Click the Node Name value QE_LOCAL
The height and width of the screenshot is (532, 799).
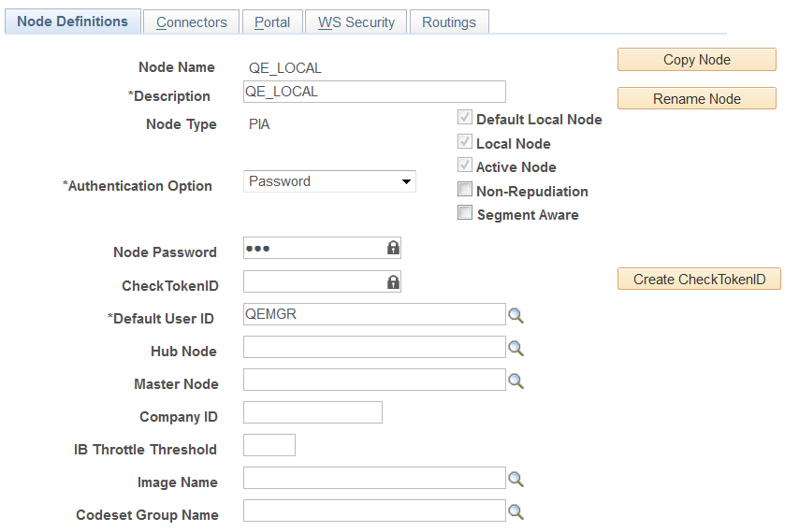tap(284, 68)
